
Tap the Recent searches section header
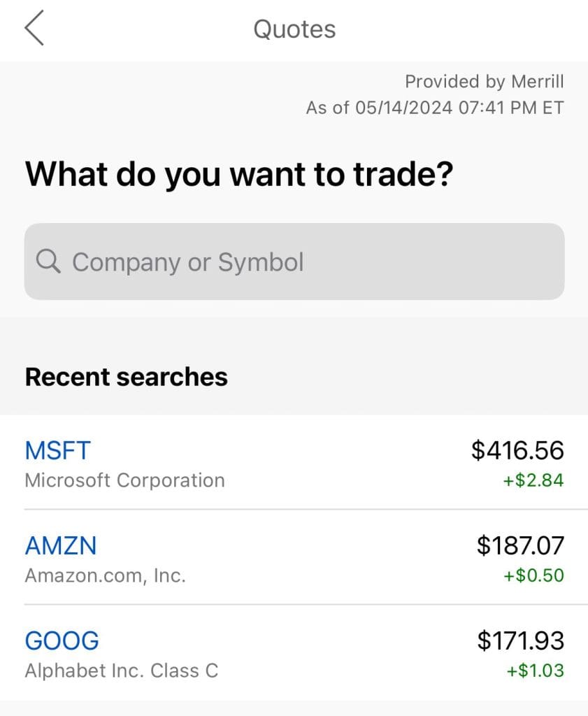tap(127, 377)
